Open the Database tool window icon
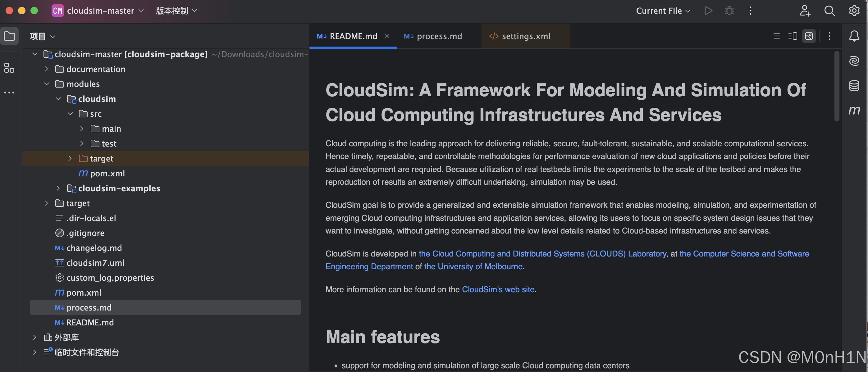This screenshot has height=372, width=868. tap(854, 86)
